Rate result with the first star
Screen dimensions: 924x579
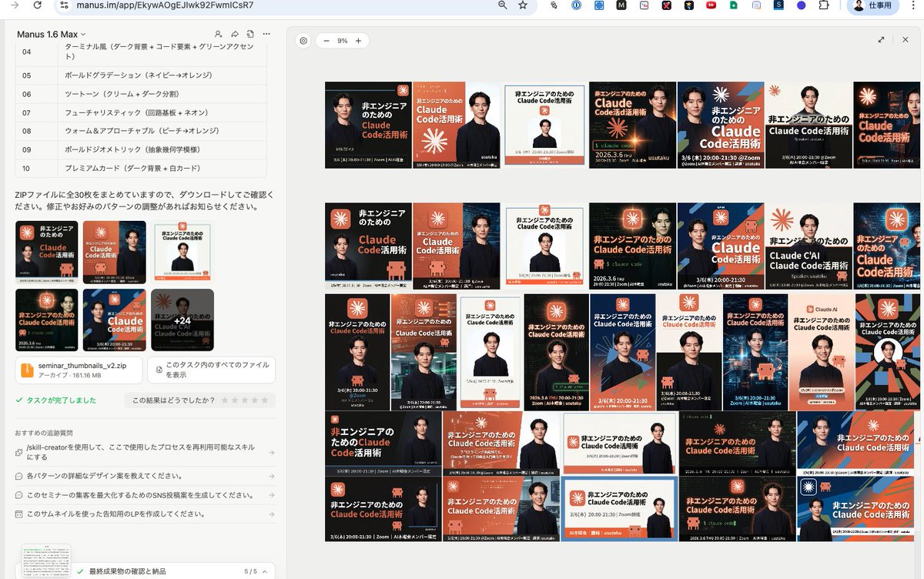(225, 400)
